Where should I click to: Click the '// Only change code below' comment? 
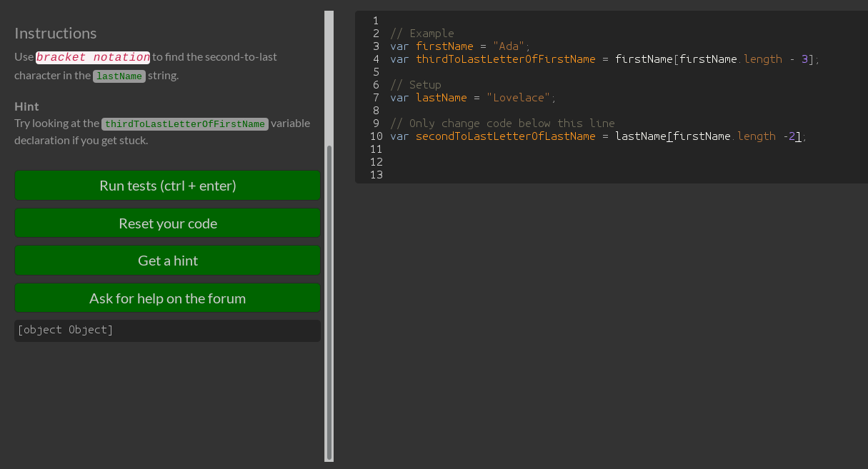502,123
